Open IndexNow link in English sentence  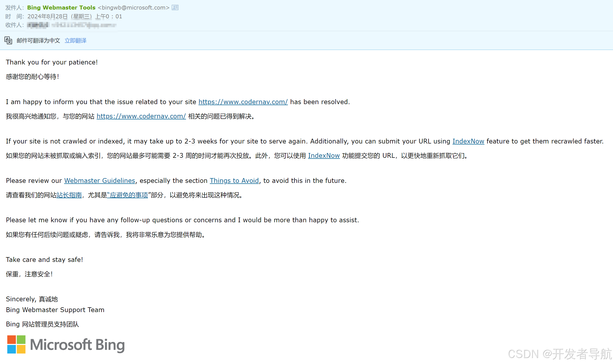pos(468,141)
